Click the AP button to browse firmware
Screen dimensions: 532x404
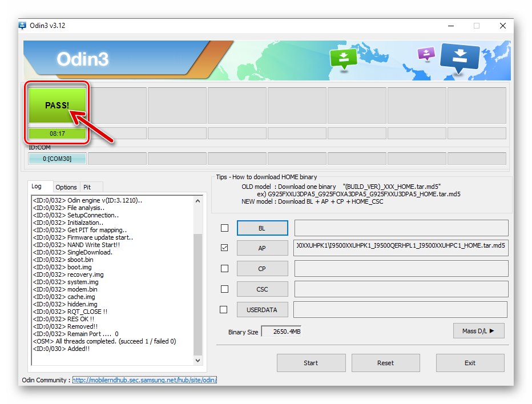point(262,248)
